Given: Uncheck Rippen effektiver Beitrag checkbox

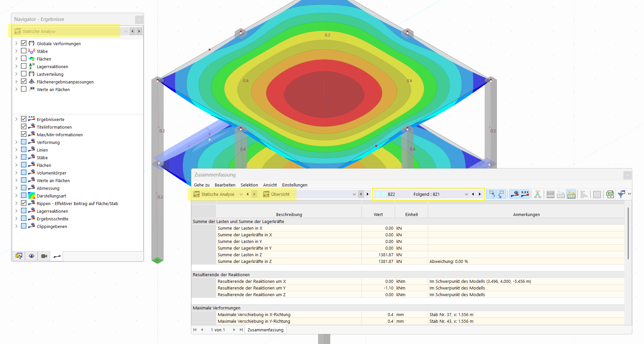Looking at the screenshot, I should pos(24,203).
